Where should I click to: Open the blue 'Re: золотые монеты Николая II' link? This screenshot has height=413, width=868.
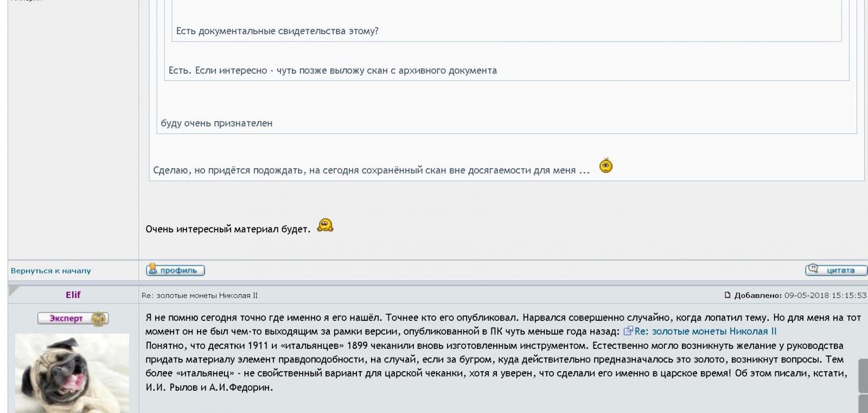click(705, 331)
